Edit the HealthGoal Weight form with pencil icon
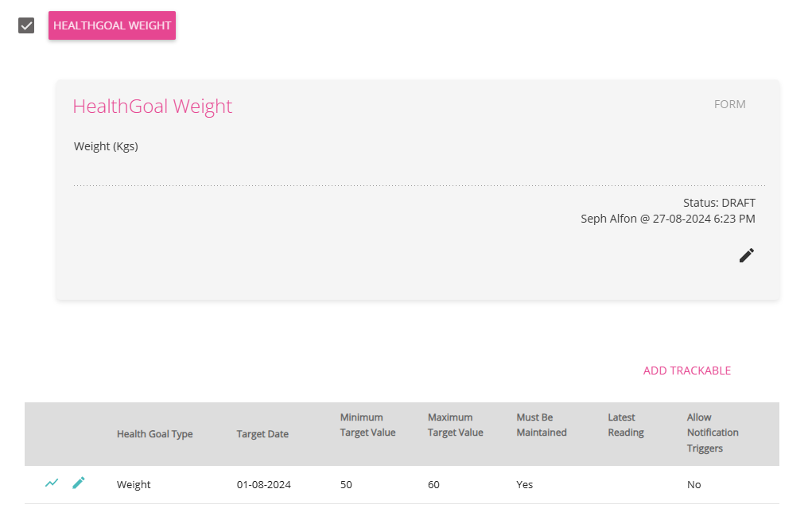The width and height of the screenshot is (812, 520). 746,255
